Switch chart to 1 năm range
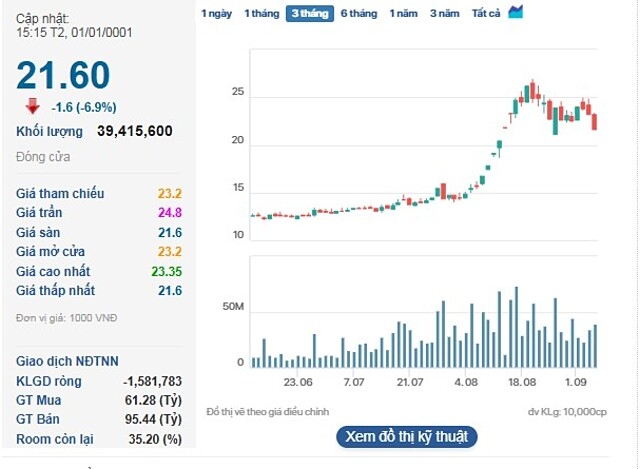Viewport: 640px width, 469px height. pyautogui.click(x=404, y=13)
